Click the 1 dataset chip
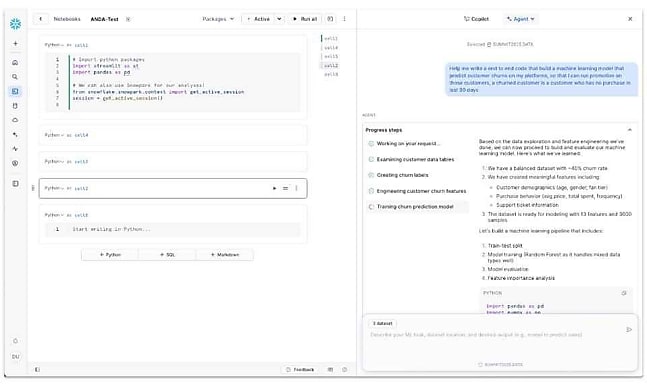 click(383, 323)
